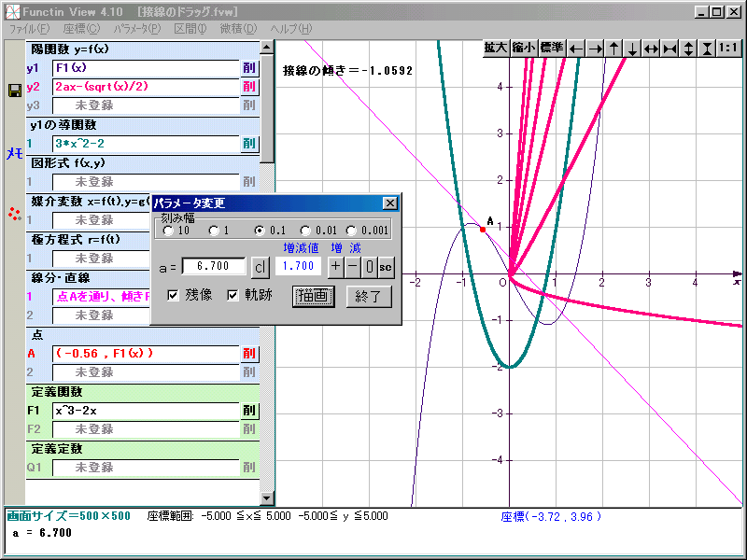The image size is (747, 560).
Task: Open the 座標(C) menu
Action: (x=81, y=29)
